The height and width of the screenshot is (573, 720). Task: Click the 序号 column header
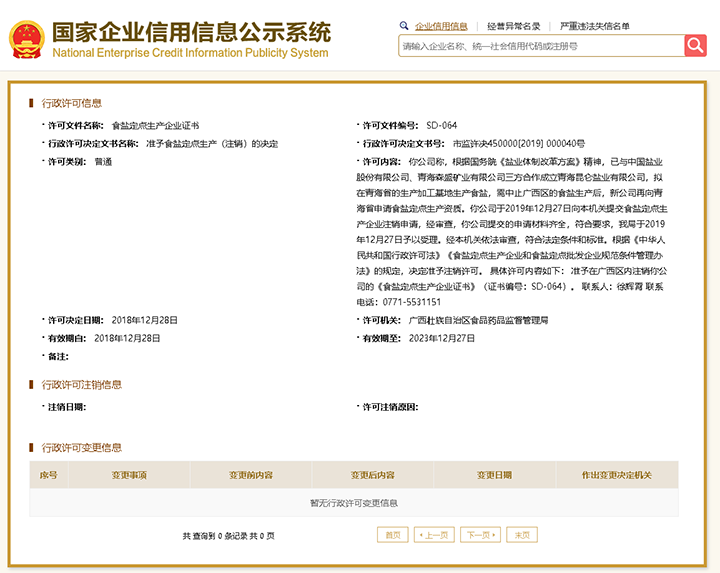[48, 475]
